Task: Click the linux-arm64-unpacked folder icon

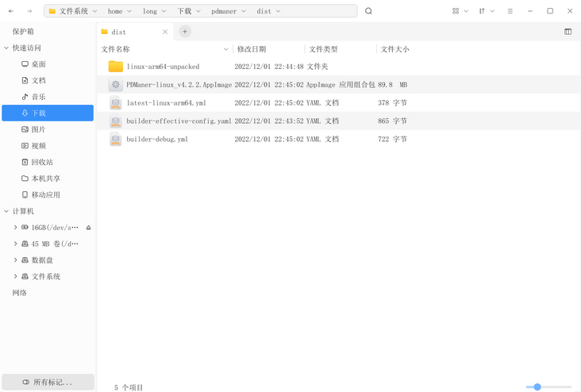Action: click(116, 67)
